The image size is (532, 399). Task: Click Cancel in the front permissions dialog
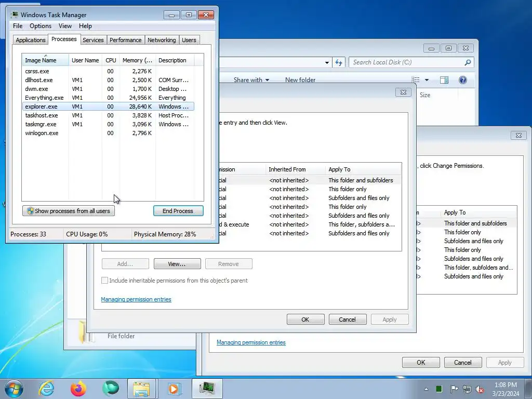(347, 320)
